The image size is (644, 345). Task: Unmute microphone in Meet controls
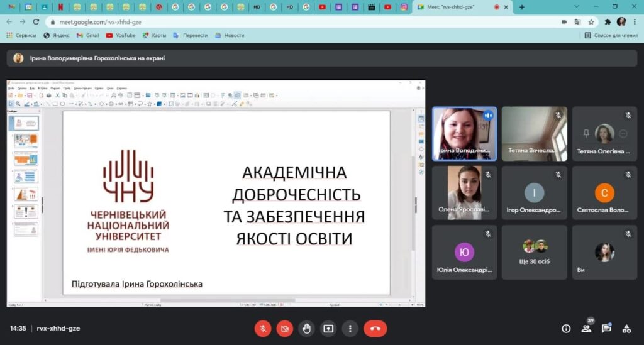coord(263,329)
